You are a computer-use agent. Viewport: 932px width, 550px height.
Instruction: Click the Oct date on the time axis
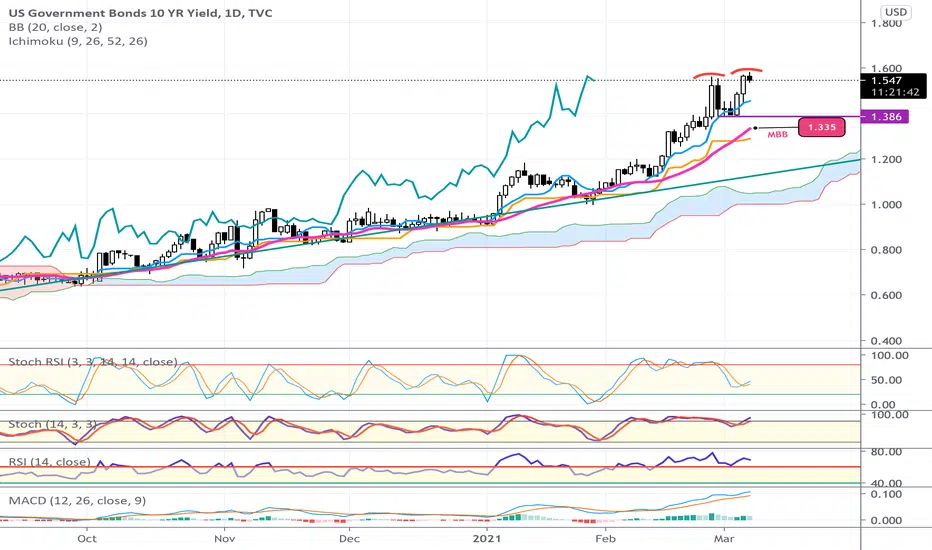(87, 539)
